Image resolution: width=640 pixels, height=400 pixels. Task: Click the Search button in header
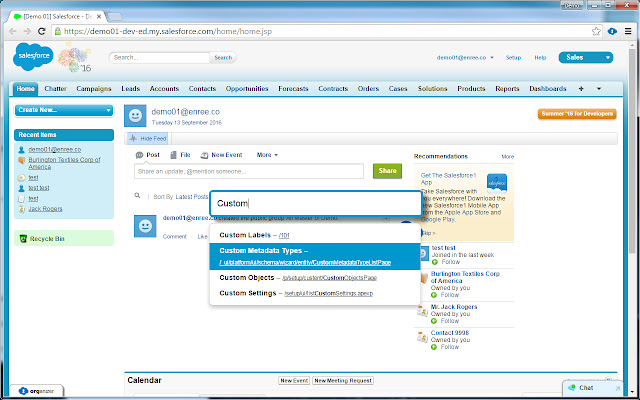pyautogui.click(x=223, y=58)
